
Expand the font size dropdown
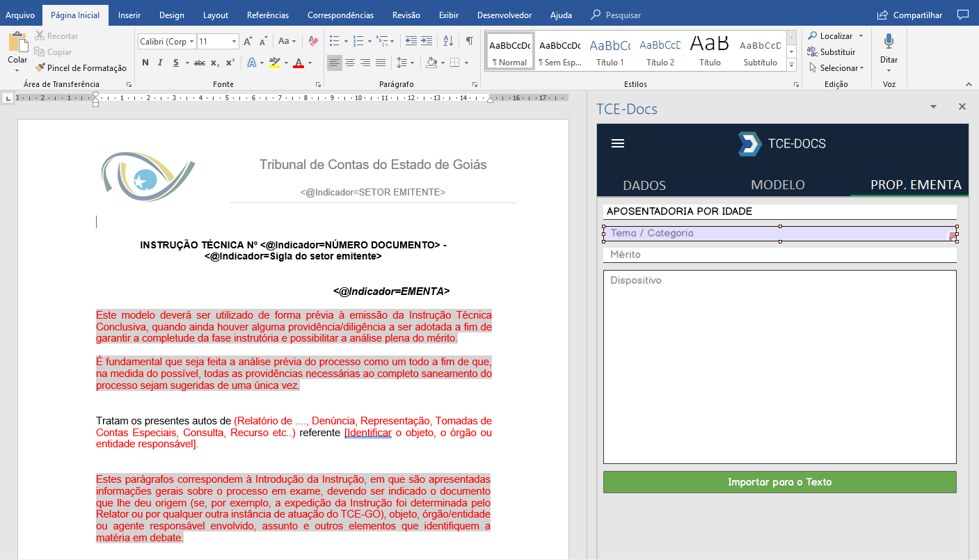tap(234, 42)
